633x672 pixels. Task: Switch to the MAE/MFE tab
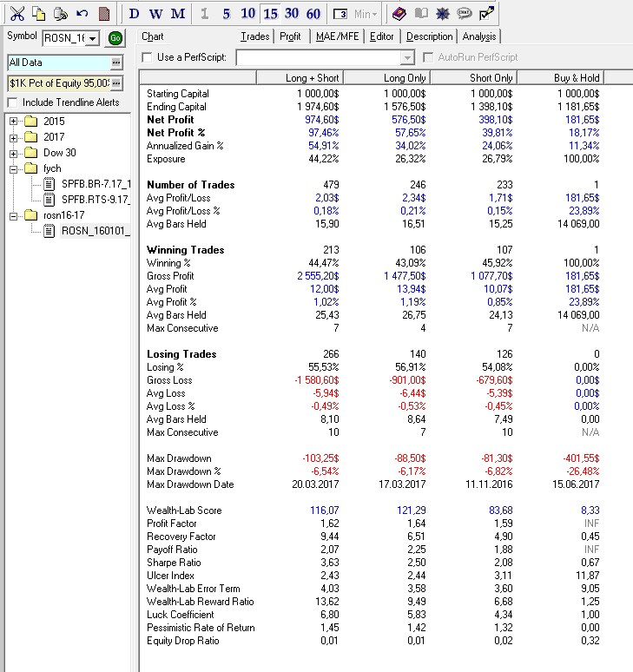[x=337, y=36]
